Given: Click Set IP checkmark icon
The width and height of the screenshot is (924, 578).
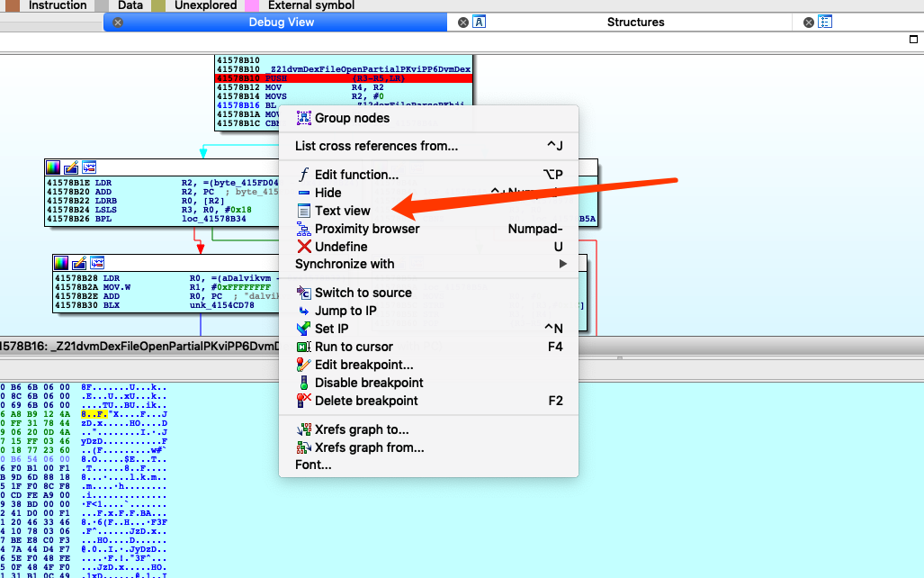Looking at the screenshot, I should click(x=303, y=329).
